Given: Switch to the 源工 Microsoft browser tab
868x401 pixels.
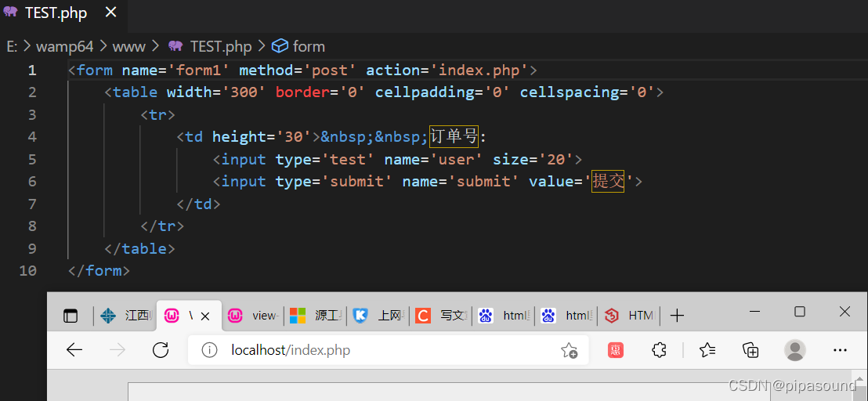Looking at the screenshot, I should [316, 316].
